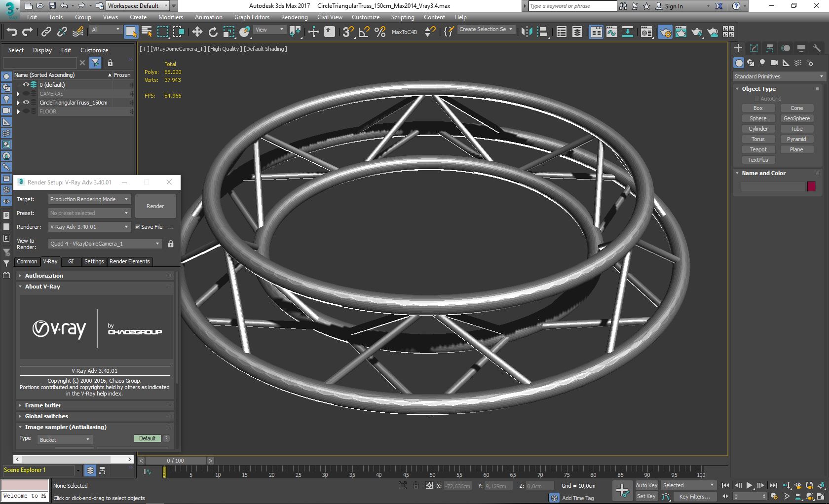Open the Renderer V-Ray Adv dropdown
Viewport: 829px width, 504px height.
89,227
